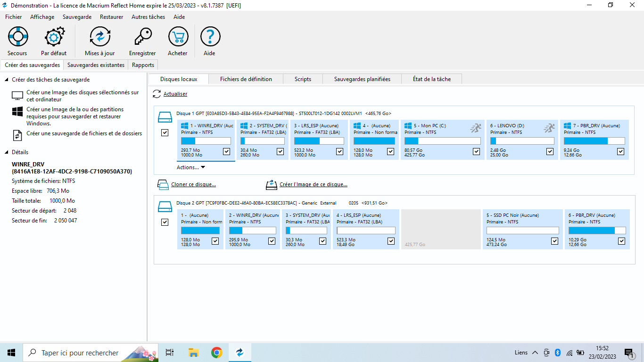Uncheck the Disque 1 SYSTEM_DRV partition checkbox

(281, 151)
